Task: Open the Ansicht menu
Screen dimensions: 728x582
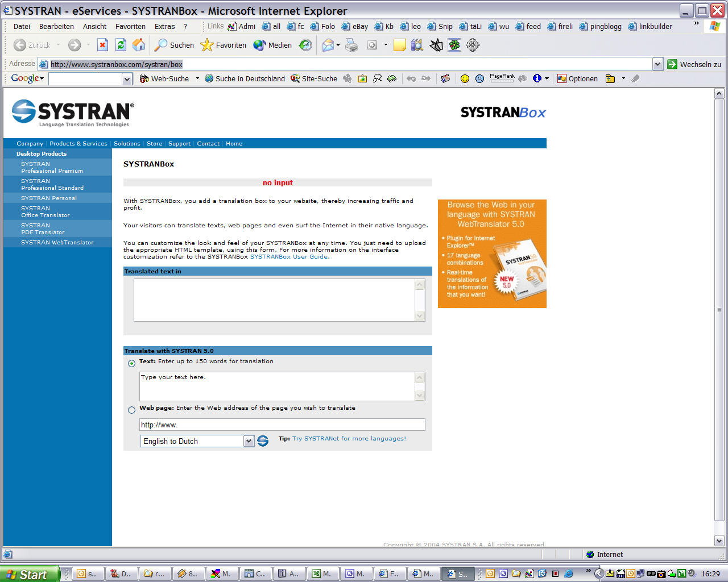Action: tap(94, 27)
